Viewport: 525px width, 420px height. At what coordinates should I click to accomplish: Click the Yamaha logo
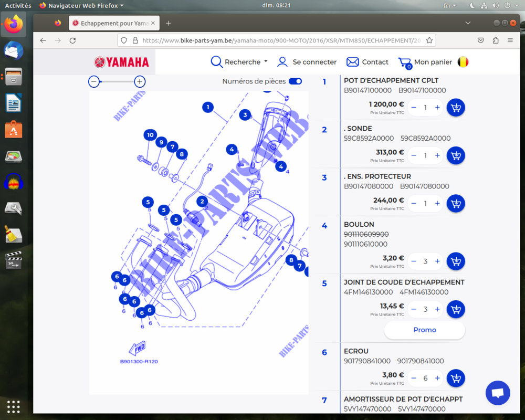tap(121, 62)
